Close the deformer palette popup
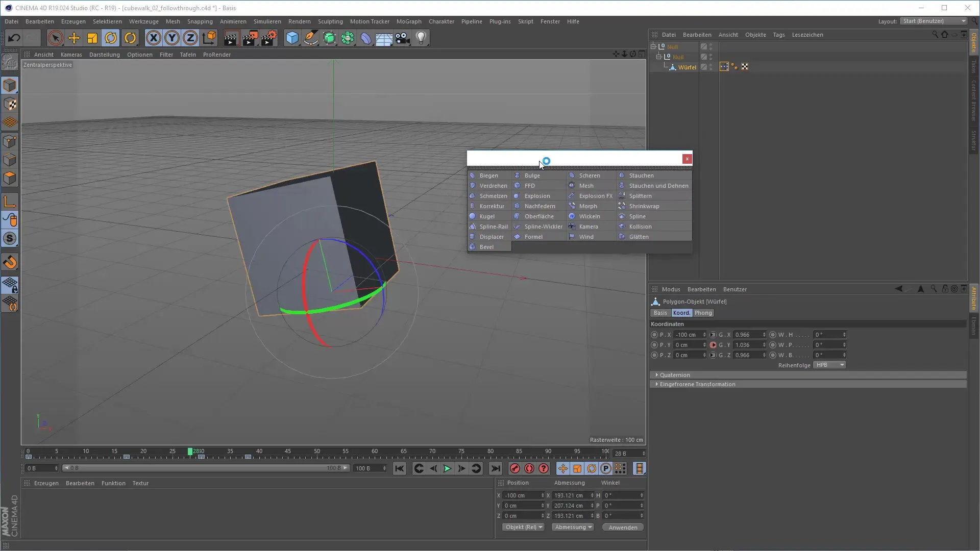Image resolution: width=980 pixels, height=551 pixels. coord(687,159)
